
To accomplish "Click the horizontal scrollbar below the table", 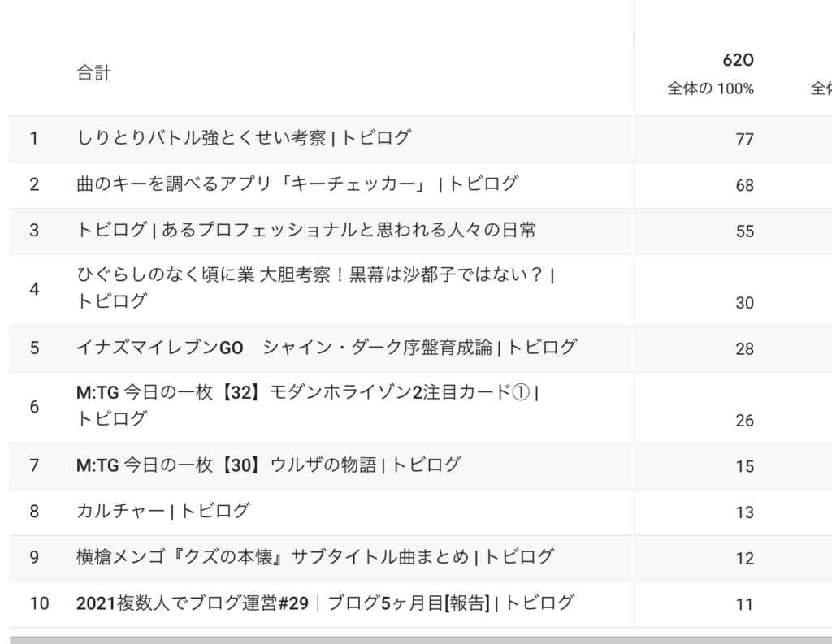I will pyautogui.click(x=421, y=640).
